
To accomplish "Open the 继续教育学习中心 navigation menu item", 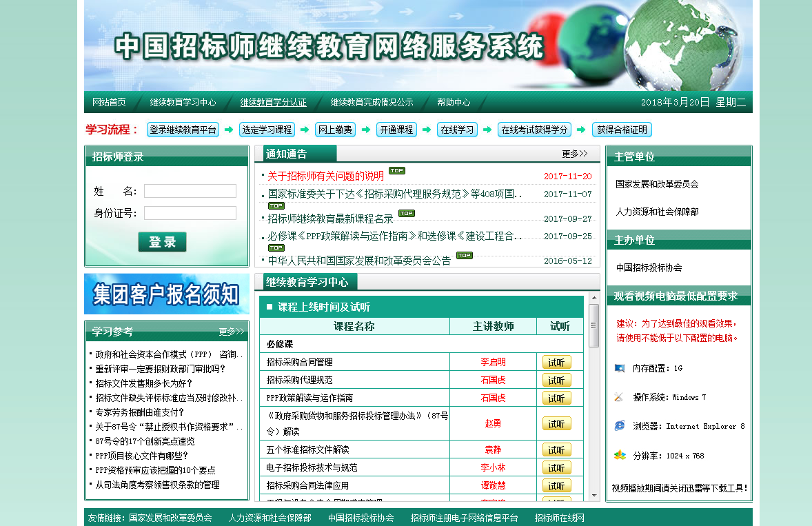I will [x=183, y=102].
